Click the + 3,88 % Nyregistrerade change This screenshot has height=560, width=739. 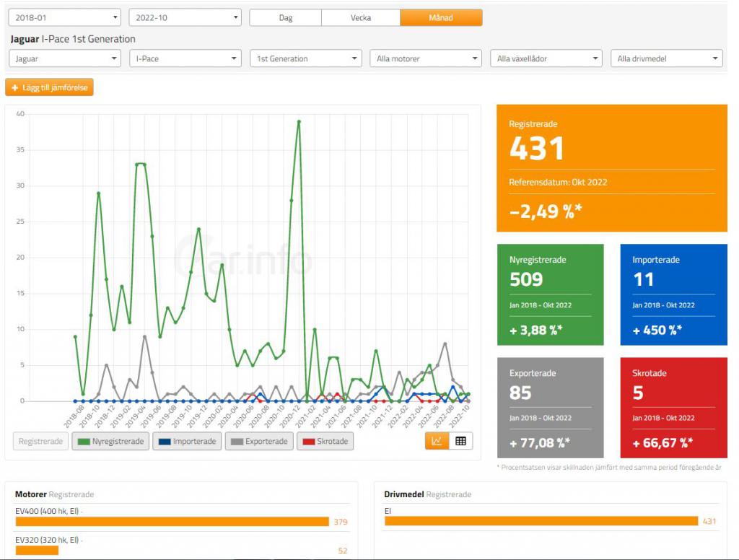(x=536, y=330)
